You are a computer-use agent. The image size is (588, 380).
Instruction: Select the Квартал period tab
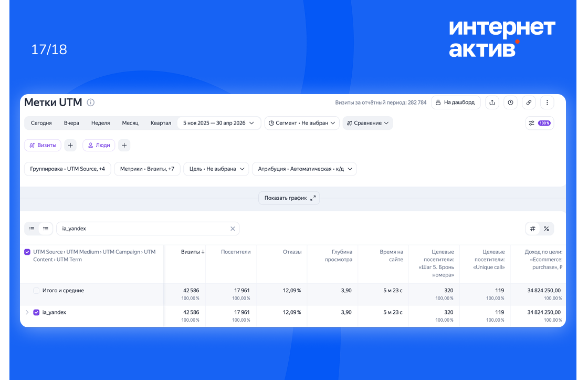pyautogui.click(x=161, y=123)
